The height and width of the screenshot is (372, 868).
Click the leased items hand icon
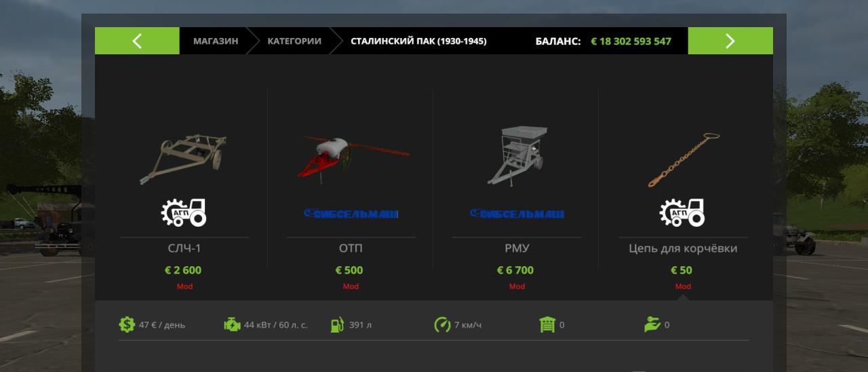[x=652, y=324]
